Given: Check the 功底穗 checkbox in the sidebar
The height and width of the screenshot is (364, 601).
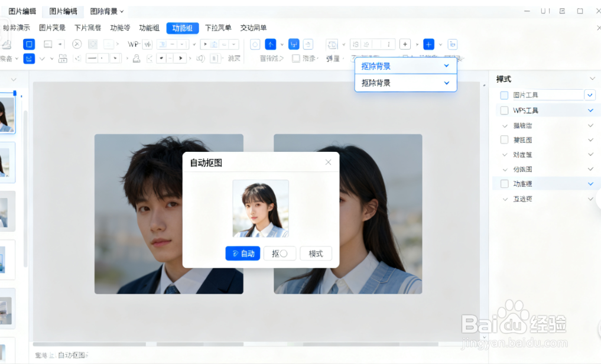Looking at the screenshot, I should coord(505,183).
